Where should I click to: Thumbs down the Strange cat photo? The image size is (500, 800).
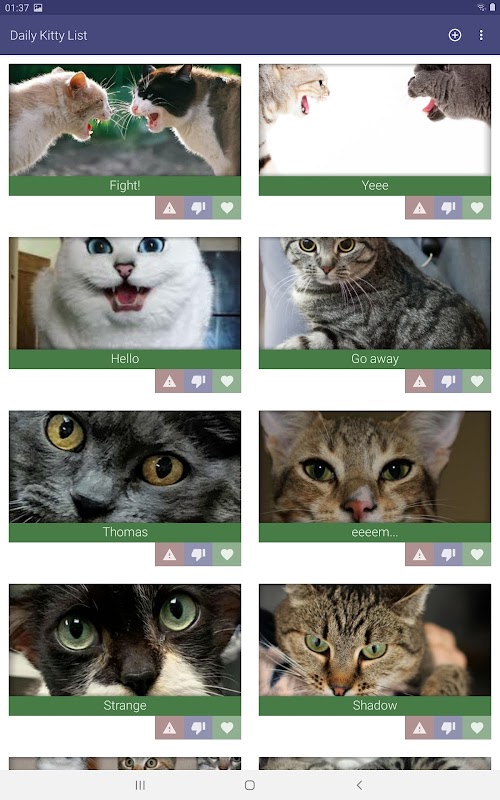click(198, 728)
